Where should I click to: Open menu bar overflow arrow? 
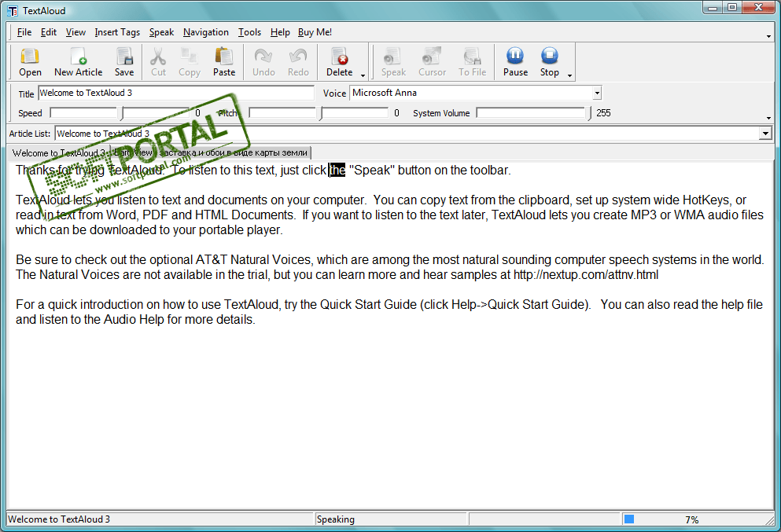click(769, 36)
